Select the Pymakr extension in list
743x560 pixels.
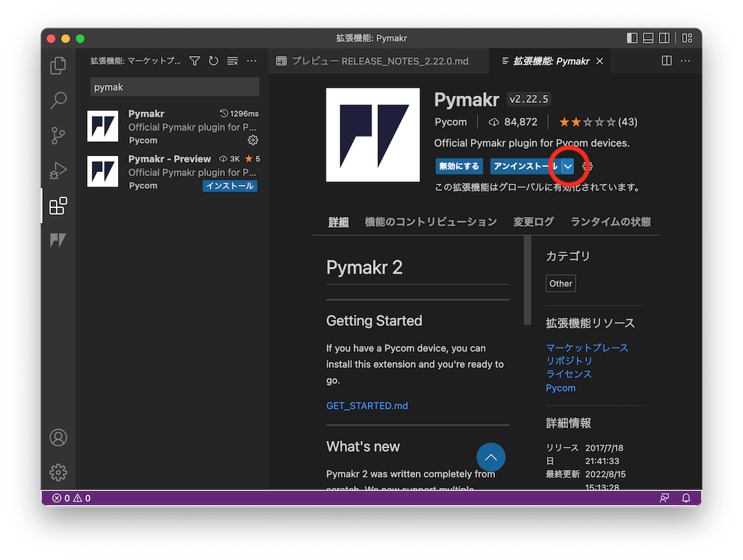click(173, 126)
